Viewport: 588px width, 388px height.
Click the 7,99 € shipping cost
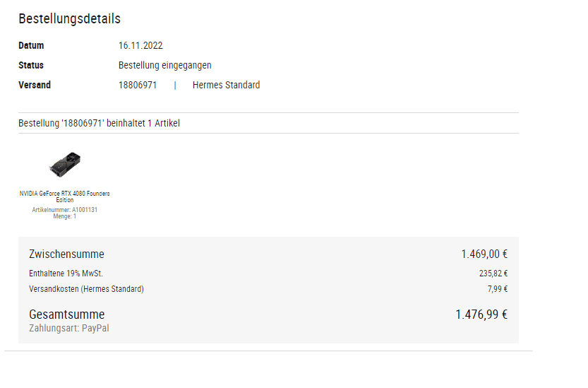click(498, 289)
